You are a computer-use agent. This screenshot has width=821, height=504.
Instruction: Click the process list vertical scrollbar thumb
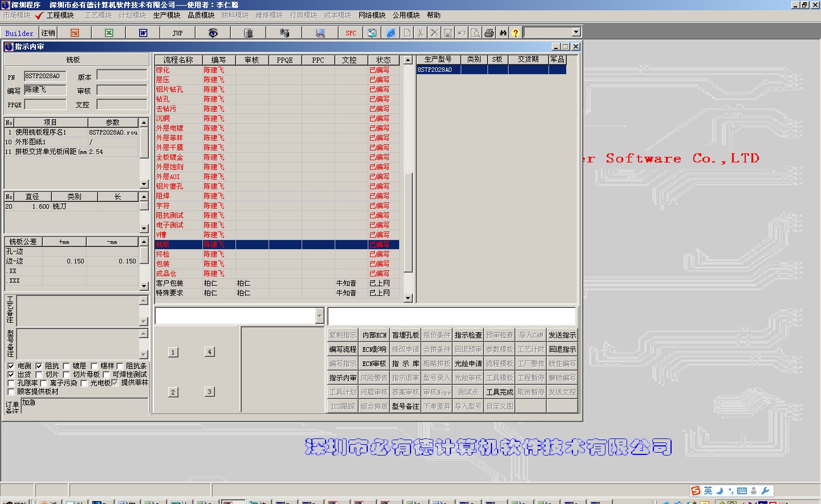coord(408,222)
